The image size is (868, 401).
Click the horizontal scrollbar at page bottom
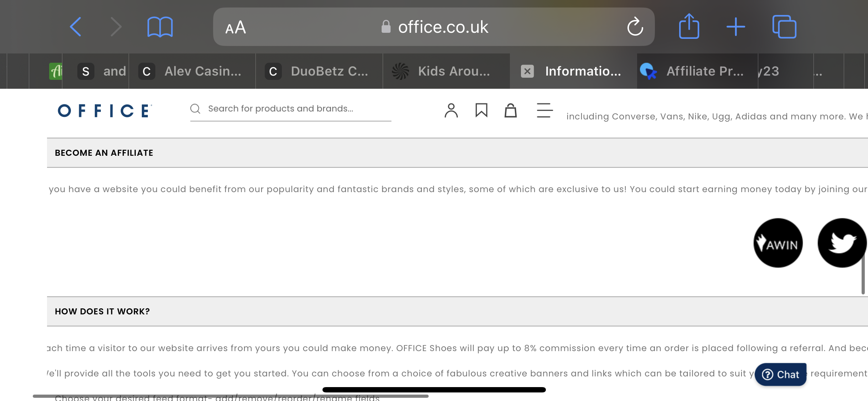pyautogui.click(x=231, y=396)
